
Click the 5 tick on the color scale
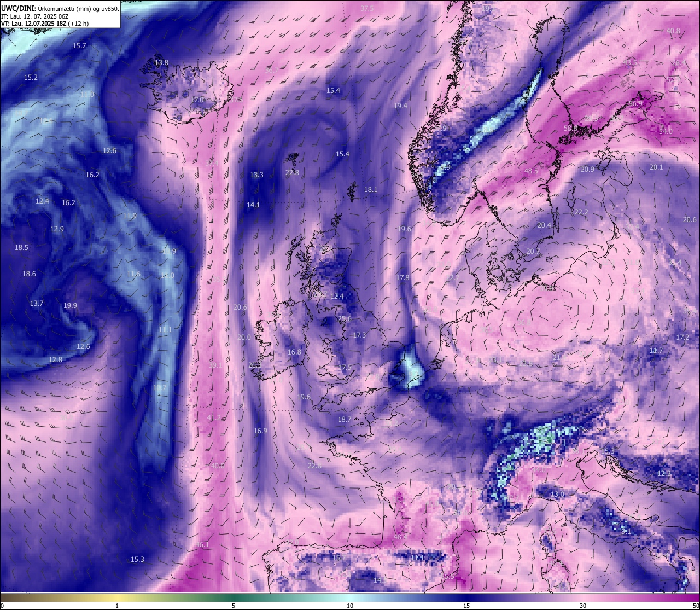point(234,606)
